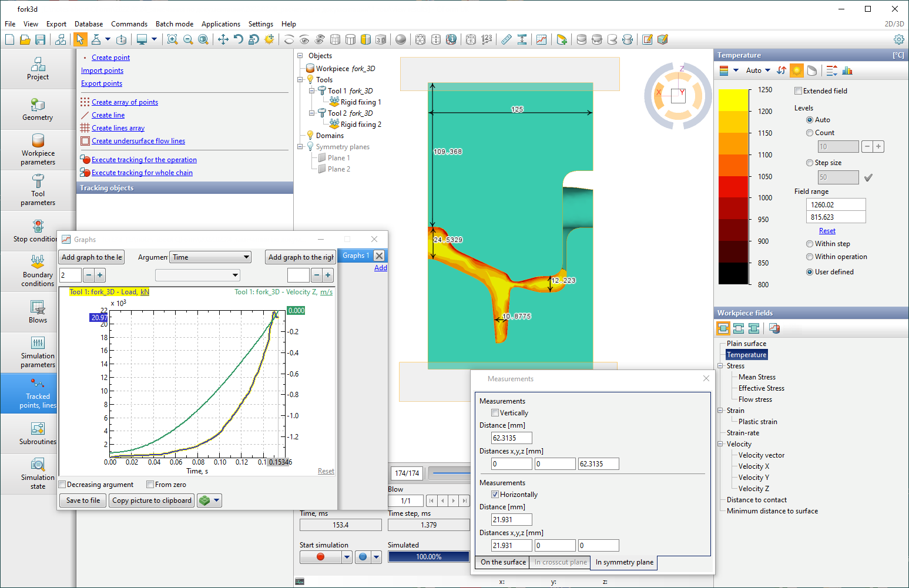Click the Save to file button

[83, 500]
